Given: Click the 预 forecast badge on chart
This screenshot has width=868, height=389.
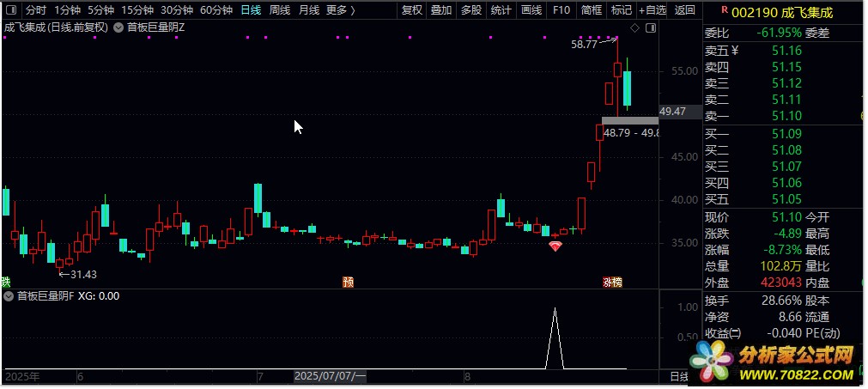Looking at the screenshot, I should [348, 283].
